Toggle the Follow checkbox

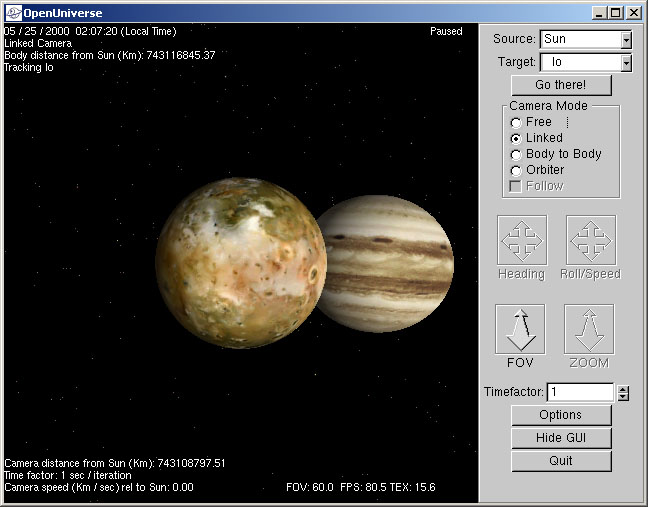tap(515, 186)
